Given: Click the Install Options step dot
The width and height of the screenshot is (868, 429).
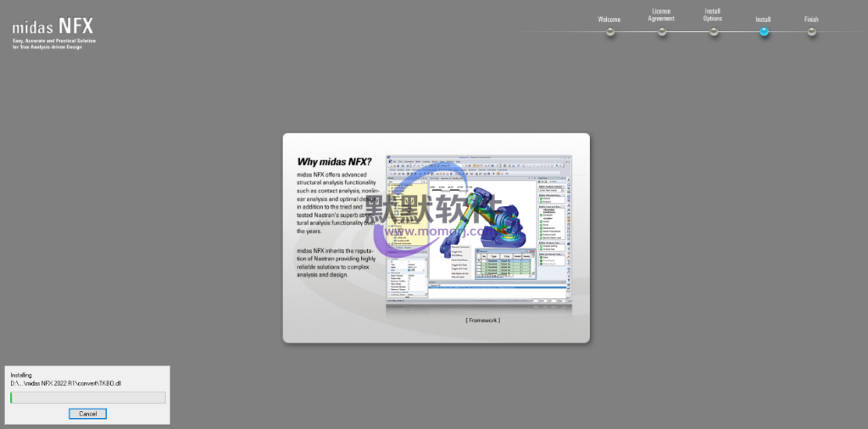Looking at the screenshot, I should (x=714, y=31).
